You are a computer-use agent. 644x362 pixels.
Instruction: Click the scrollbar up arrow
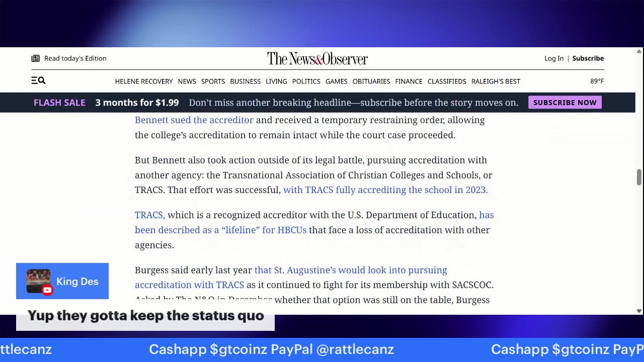(x=639, y=51)
